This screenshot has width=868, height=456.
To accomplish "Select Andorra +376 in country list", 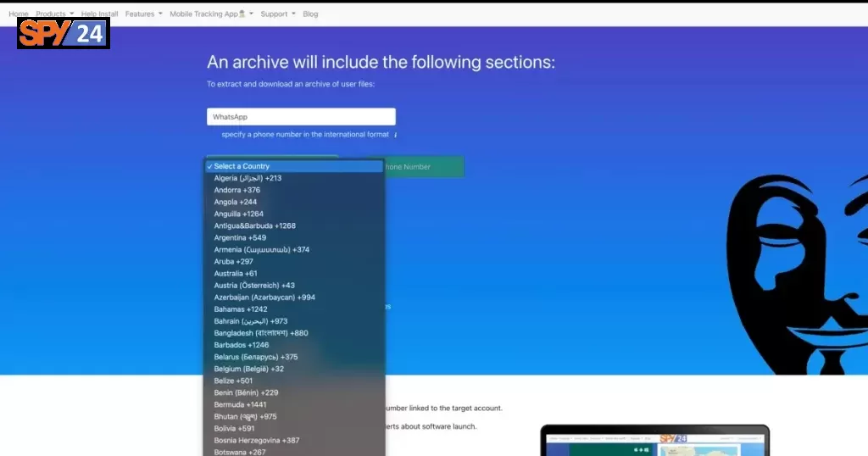I will (294, 190).
